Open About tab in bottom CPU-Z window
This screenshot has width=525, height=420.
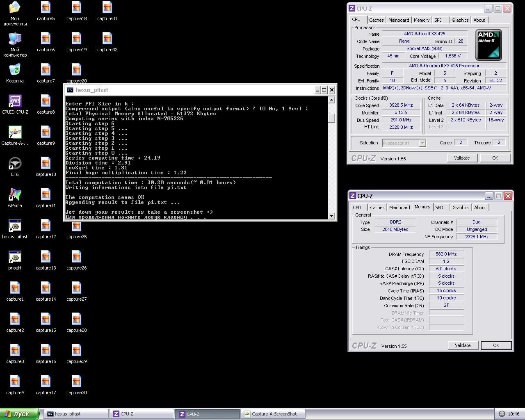point(480,208)
